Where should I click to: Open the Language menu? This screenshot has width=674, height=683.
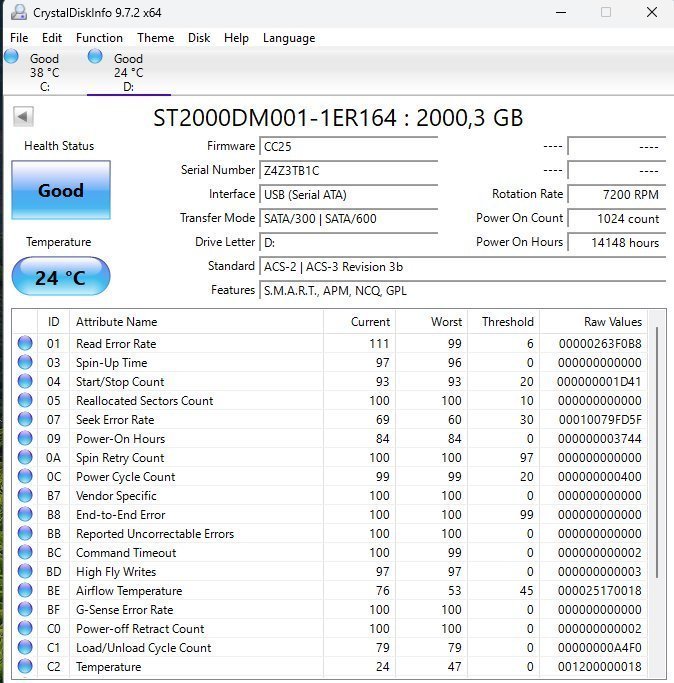coord(288,38)
